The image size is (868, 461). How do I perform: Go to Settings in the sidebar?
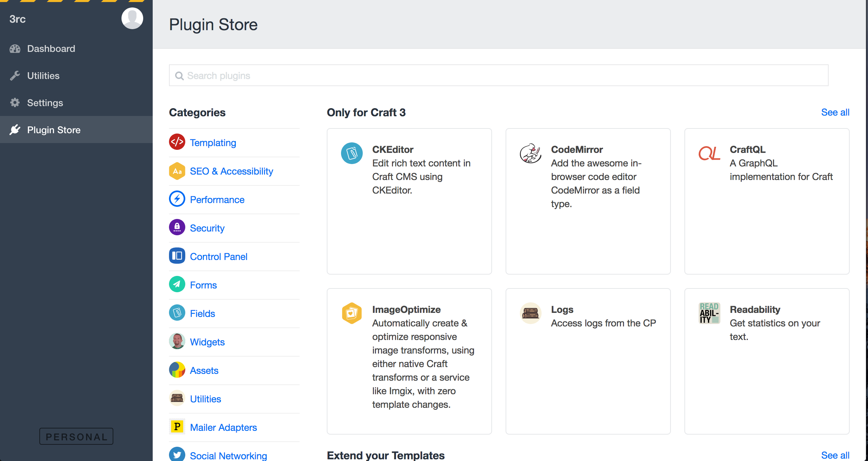click(x=45, y=103)
